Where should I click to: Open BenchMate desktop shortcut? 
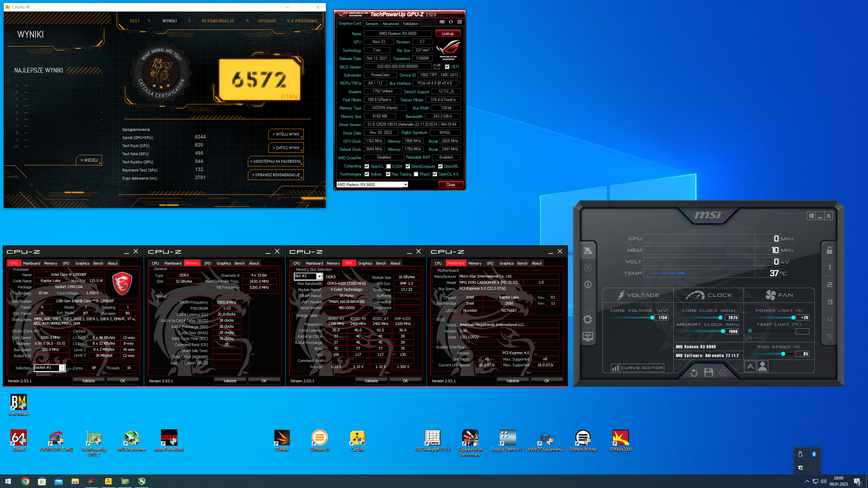19,405
